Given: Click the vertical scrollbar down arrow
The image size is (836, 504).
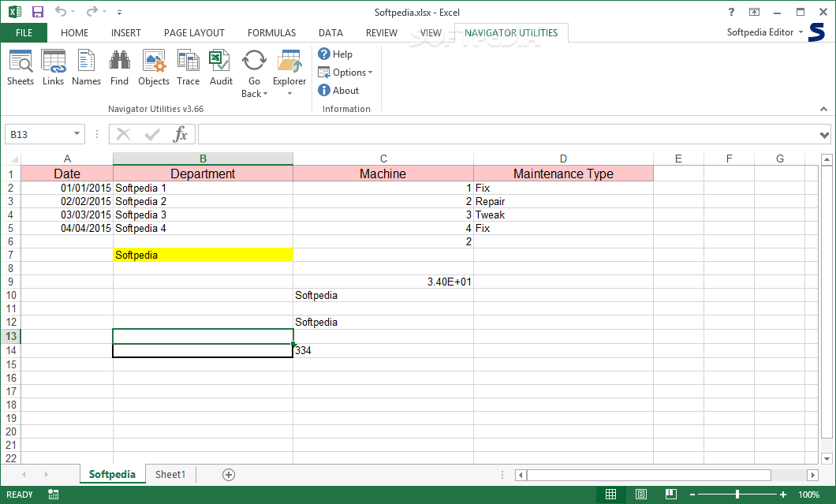Looking at the screenshot, I should click(x=827, y=458).
